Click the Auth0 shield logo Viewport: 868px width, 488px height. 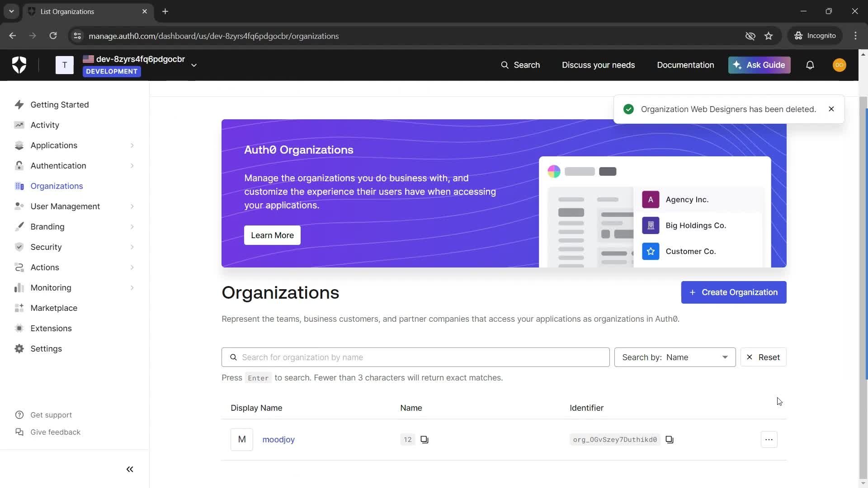tap(19, 65)
